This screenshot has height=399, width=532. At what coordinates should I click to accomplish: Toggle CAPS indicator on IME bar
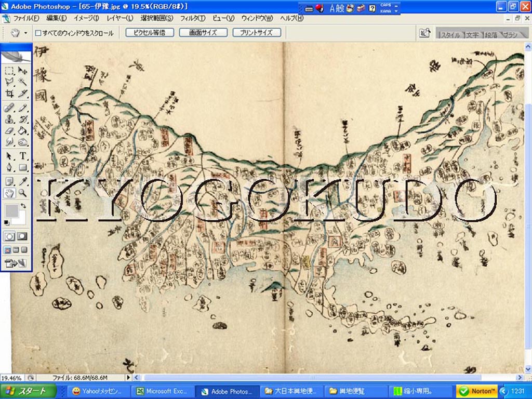385,5
